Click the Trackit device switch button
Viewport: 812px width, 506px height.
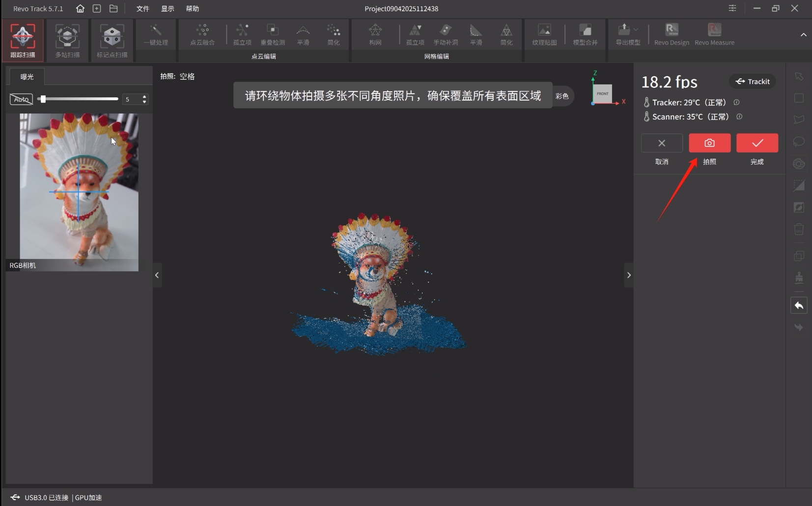pos(753,82)
